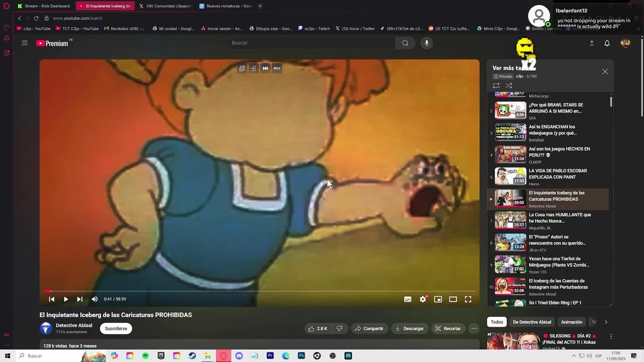Switch to theater mode
Image resolution: width=644 pixels, height=362 pixels.
click(453, 299)
